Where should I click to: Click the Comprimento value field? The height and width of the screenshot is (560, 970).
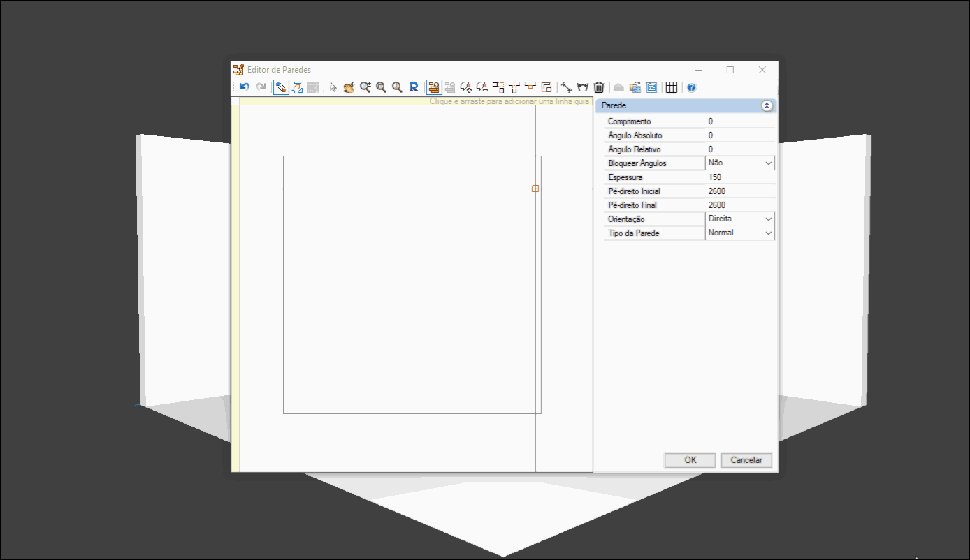(x=740, y=121)
